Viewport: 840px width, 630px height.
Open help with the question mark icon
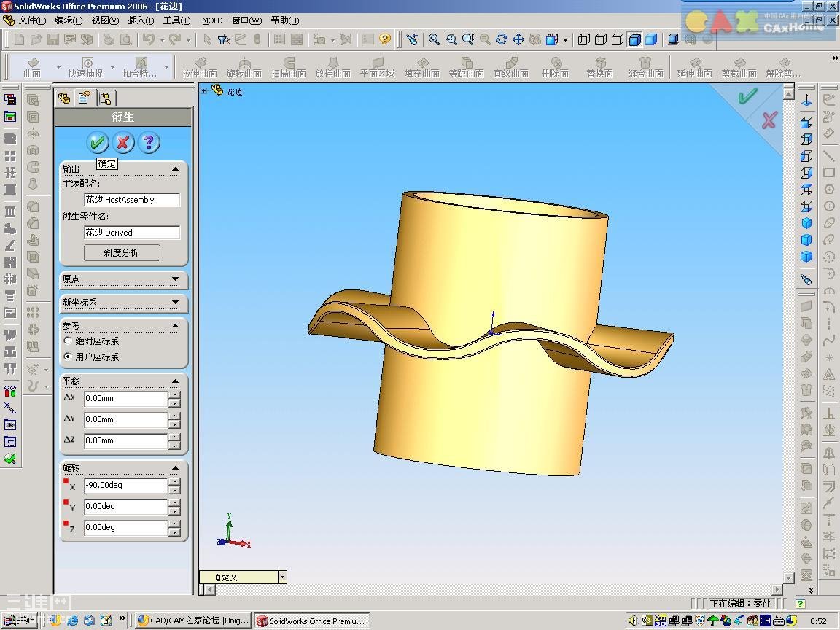click(x=149, y=142)
